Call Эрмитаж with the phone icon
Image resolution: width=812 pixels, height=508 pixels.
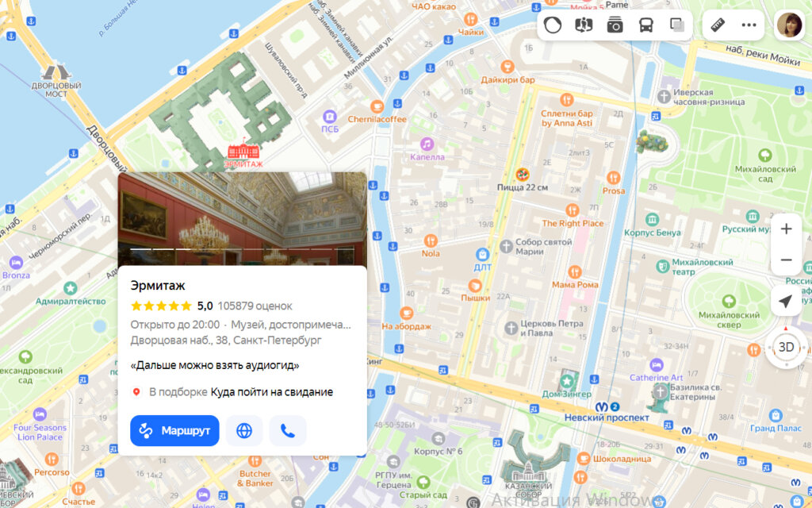coord(288,431)
